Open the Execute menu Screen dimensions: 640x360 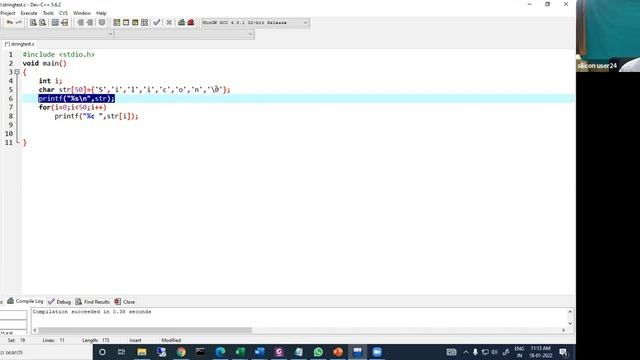pyautogui.click(x=29, y=13)
